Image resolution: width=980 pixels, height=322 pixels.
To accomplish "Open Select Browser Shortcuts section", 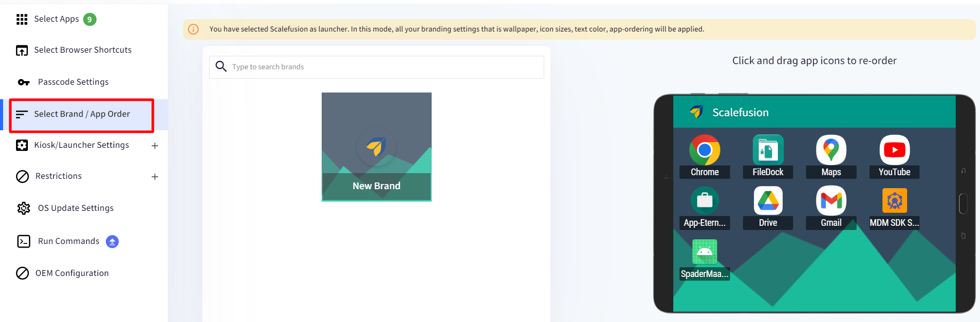I will point(83,50).
